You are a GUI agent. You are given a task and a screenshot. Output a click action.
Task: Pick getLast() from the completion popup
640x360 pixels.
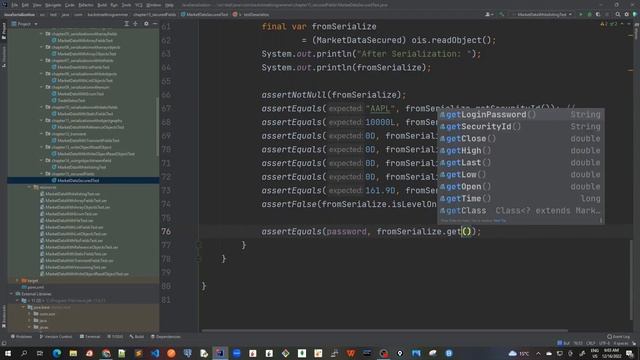521,162
